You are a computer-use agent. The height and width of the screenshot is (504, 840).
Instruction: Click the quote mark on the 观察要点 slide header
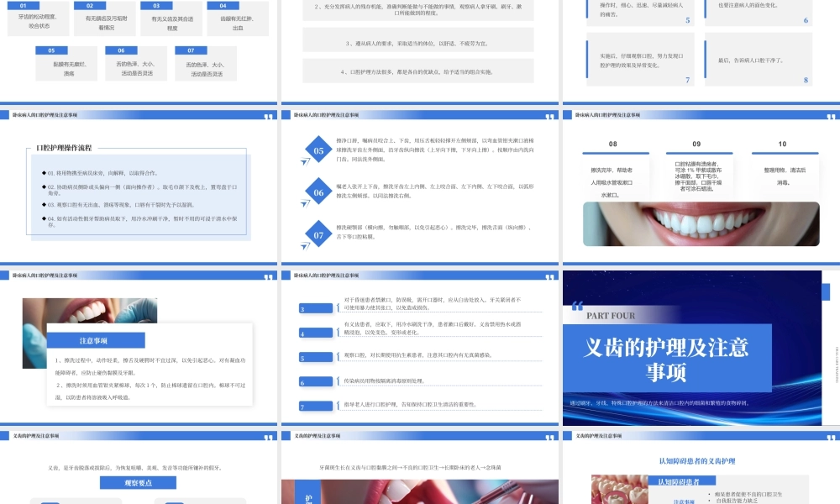269,438
